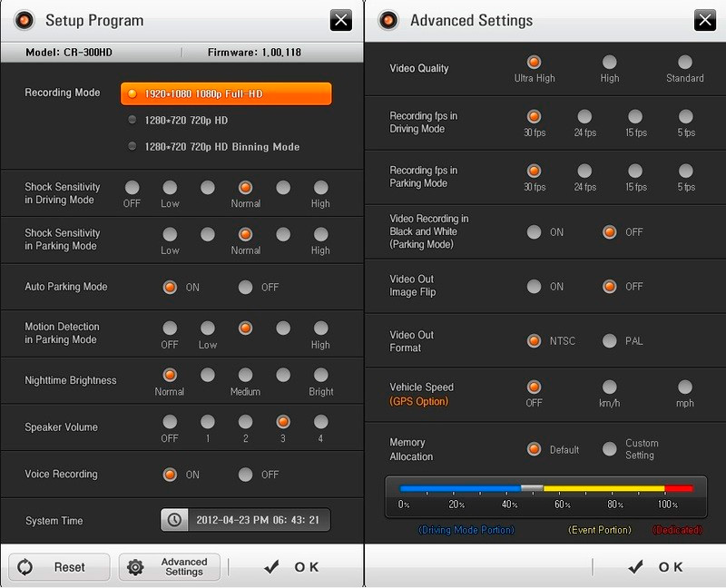726x588 pixels.
Task: Set Video Out Format to NTSC
Action: click(x=534, y=341)
